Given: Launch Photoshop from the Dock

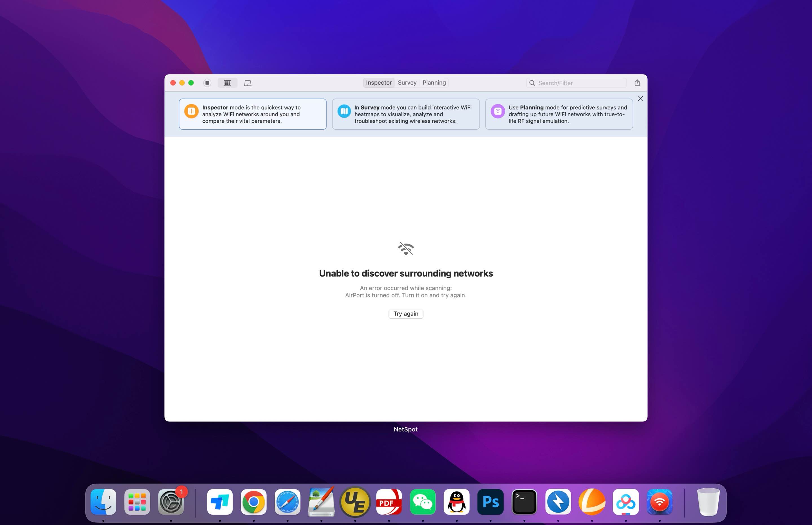Looking at the screenshot, I should 491,502.
